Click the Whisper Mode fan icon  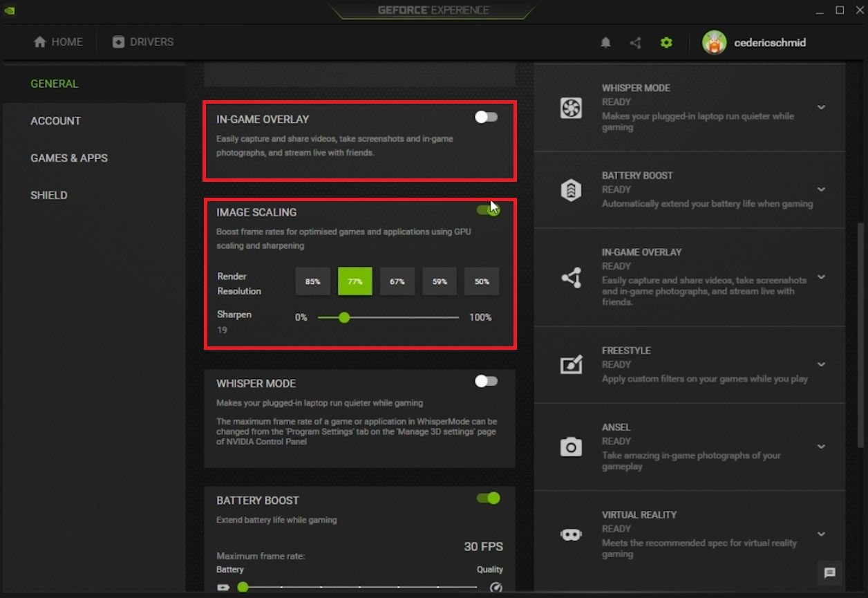click(x=571, y=108)
